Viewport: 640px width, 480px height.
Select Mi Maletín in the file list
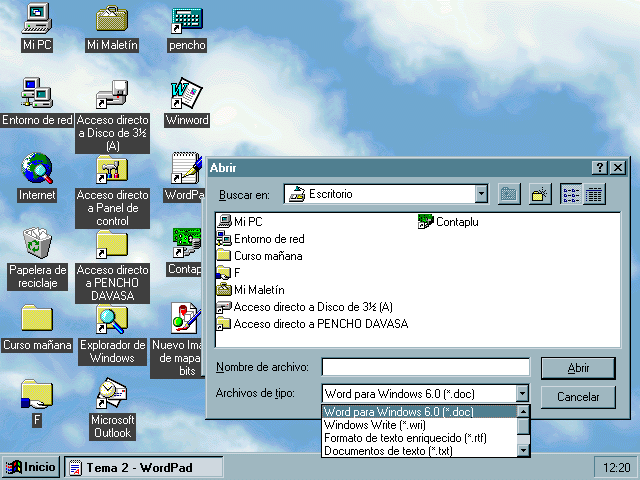pos(251,290)
